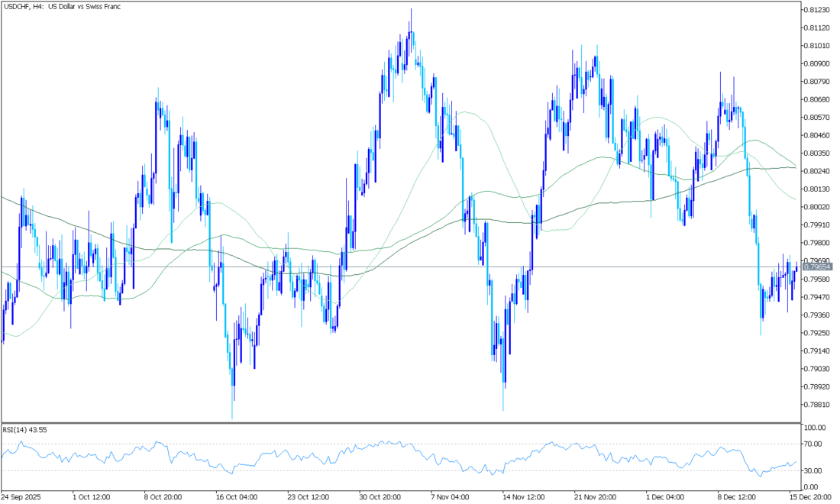
Task: Click the 0.80570 price axis label
Action: 817,118
